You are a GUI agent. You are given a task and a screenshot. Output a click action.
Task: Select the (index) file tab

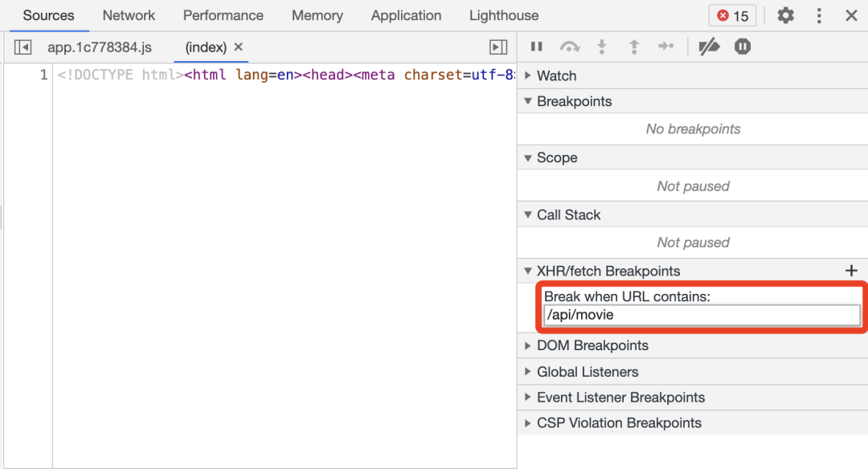(x=206, y=47)
